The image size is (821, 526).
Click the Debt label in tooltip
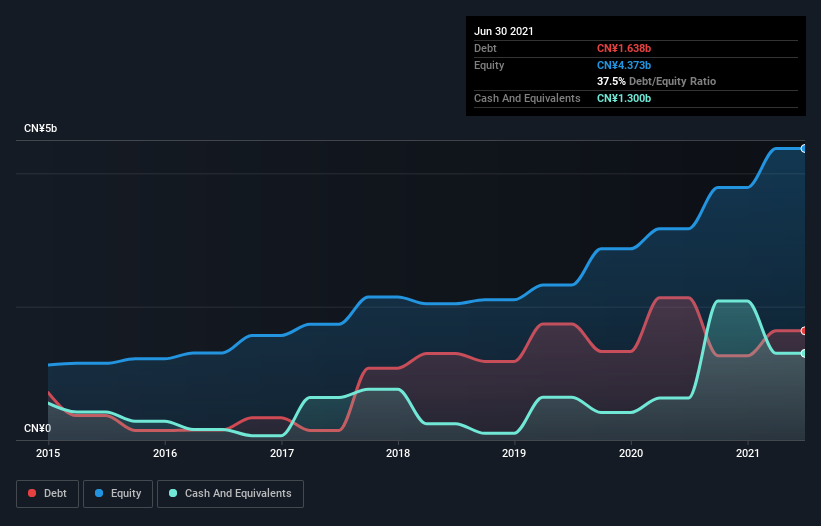(x=485, y=48)
